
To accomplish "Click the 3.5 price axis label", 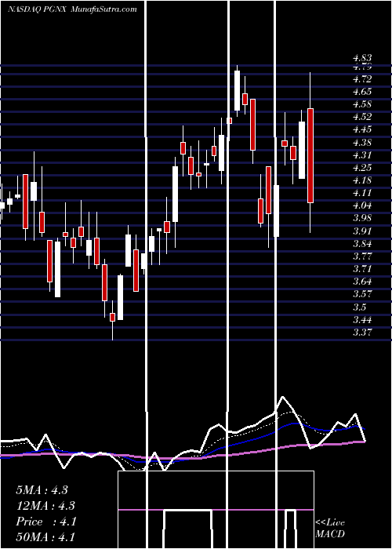I will [360, 307].
